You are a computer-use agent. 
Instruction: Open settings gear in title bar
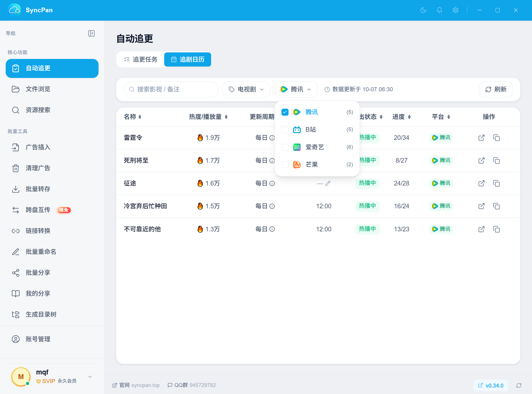pyautogui.click(x=455, y=10)
